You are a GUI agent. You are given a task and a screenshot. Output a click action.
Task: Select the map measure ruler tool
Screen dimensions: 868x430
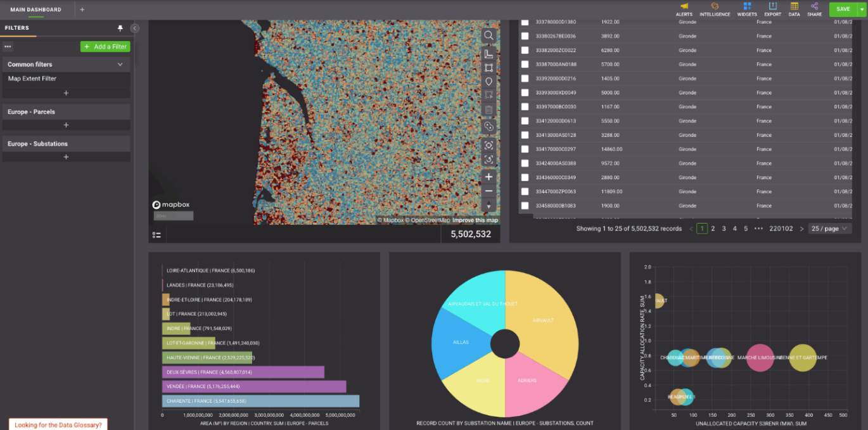488,54
